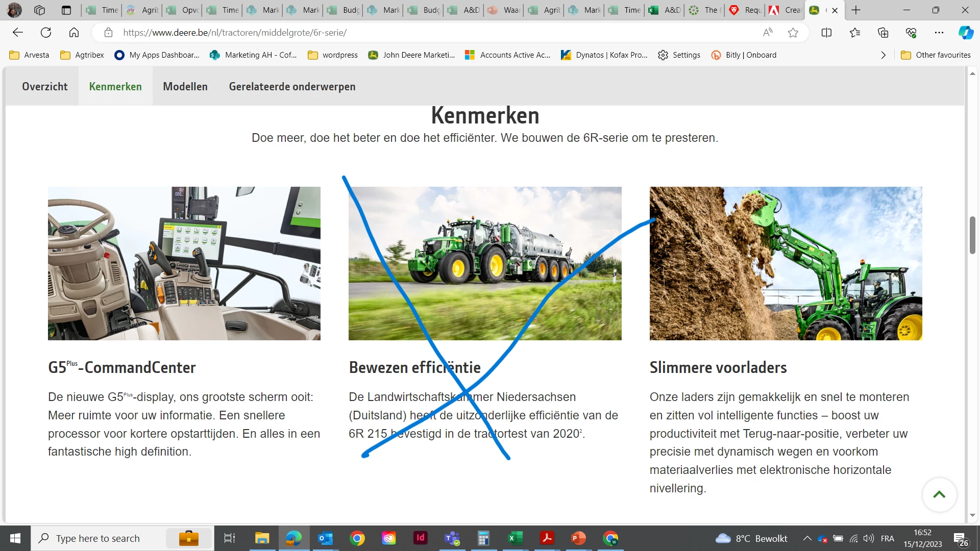Open Copilot sidebar icon
The height and width of the screenshot is (551, 980).
coord(965,33)
